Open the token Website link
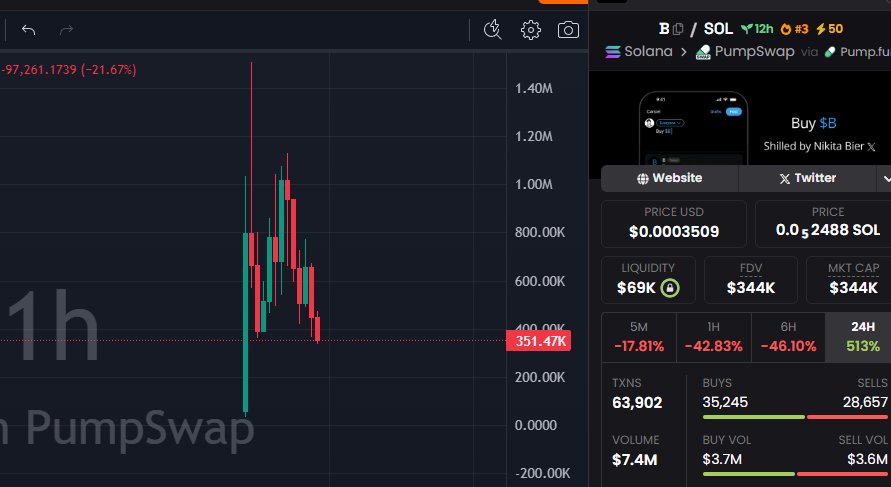 (669, 178)
